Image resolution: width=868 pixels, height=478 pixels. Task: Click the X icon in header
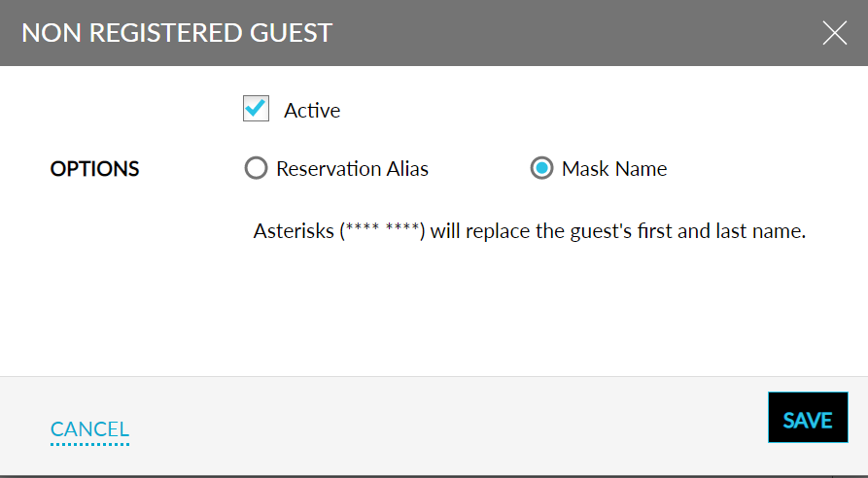[834, 33]
